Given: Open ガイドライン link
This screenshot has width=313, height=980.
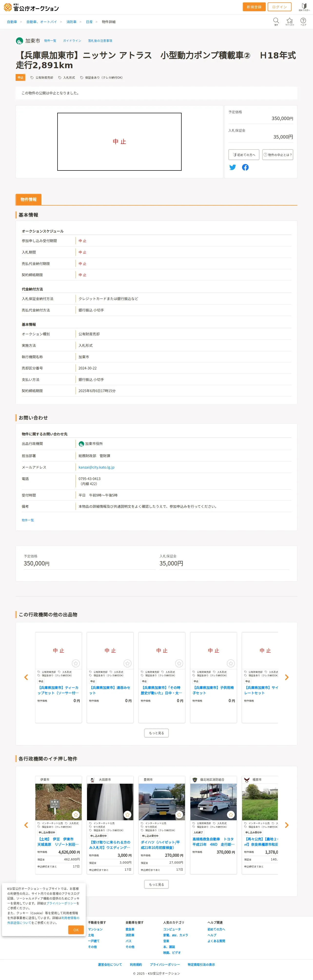Looking at the screenshot, I should tap(72, 41).
